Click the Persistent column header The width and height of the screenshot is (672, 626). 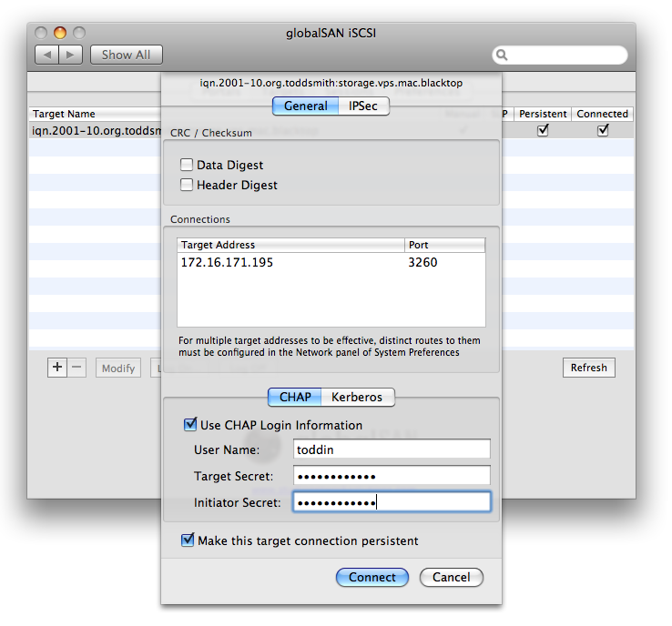[543, 114]
